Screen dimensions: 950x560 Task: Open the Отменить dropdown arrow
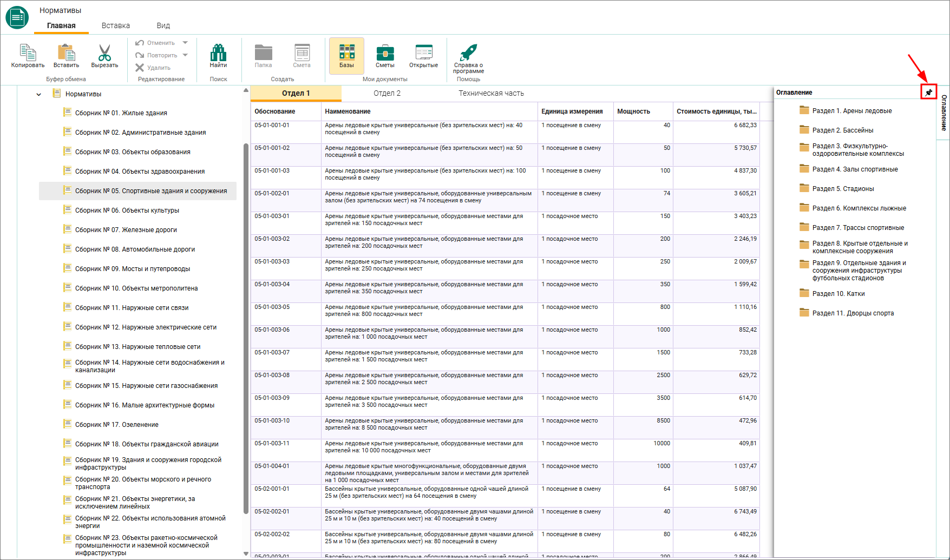point(185,43)
